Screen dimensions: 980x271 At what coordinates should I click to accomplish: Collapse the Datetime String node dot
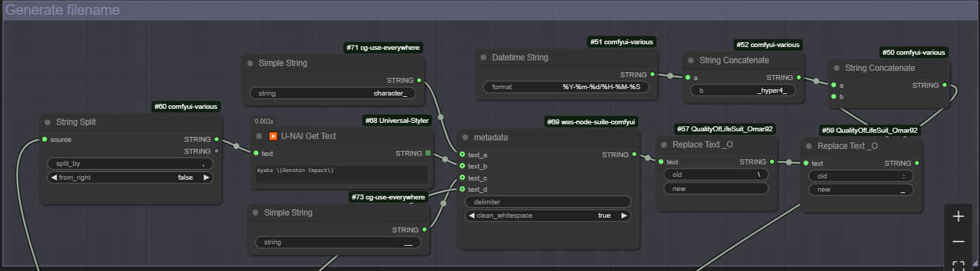pos(483,58)
